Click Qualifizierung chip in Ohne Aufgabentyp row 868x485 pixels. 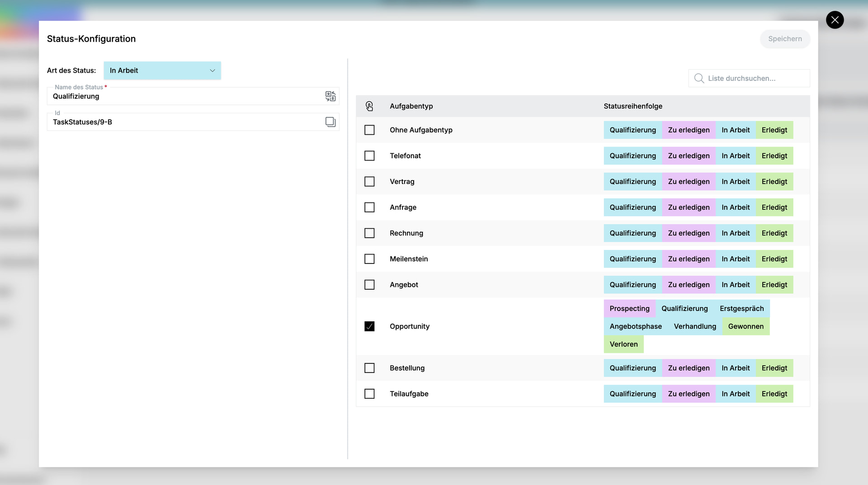pos(632,130)
